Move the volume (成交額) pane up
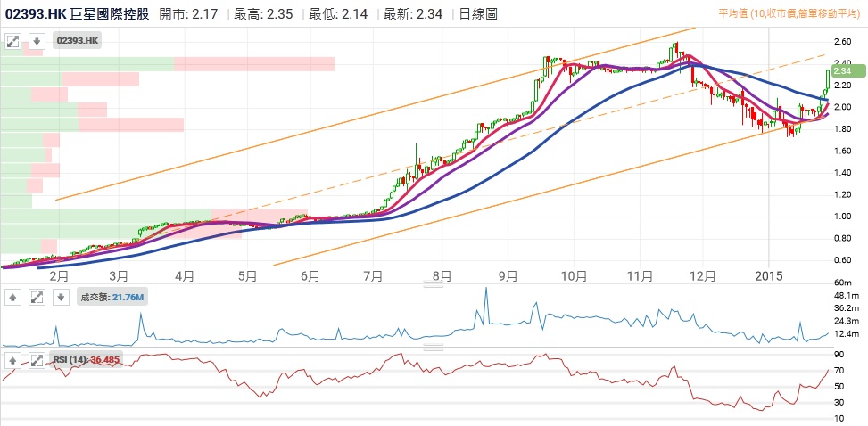868x426 pixels. click(x=13, y=297)
